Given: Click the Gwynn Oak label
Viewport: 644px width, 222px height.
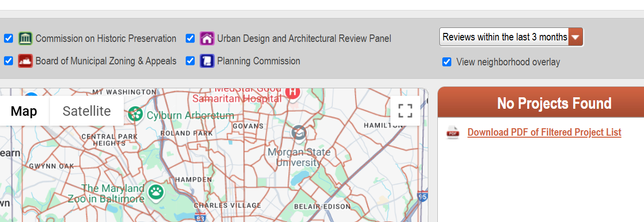Looking at the screenshot, I should 51,166.
